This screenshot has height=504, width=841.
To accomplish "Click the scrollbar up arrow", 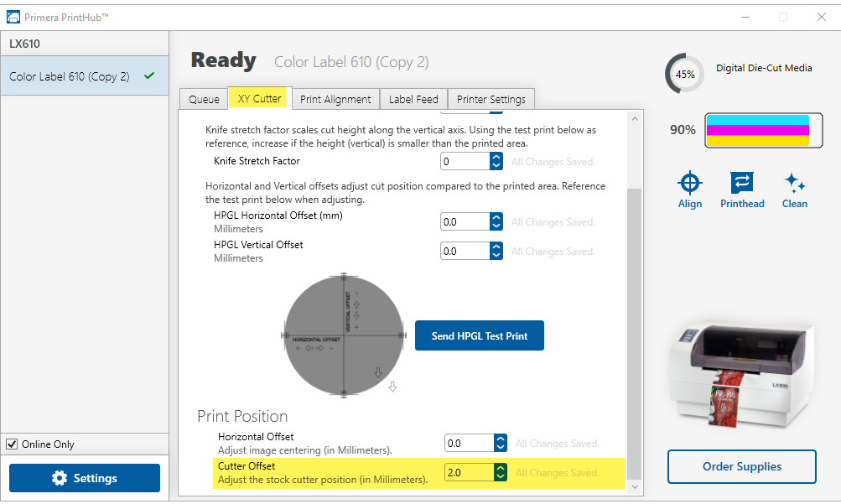I will coord(635,118).
